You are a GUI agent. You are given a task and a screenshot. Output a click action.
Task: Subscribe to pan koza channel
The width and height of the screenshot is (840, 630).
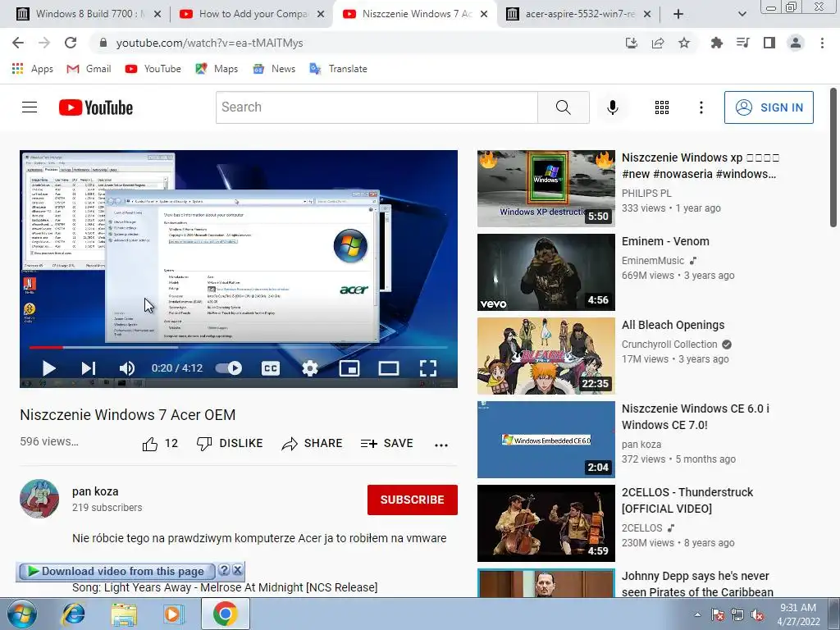pos(413,500)
